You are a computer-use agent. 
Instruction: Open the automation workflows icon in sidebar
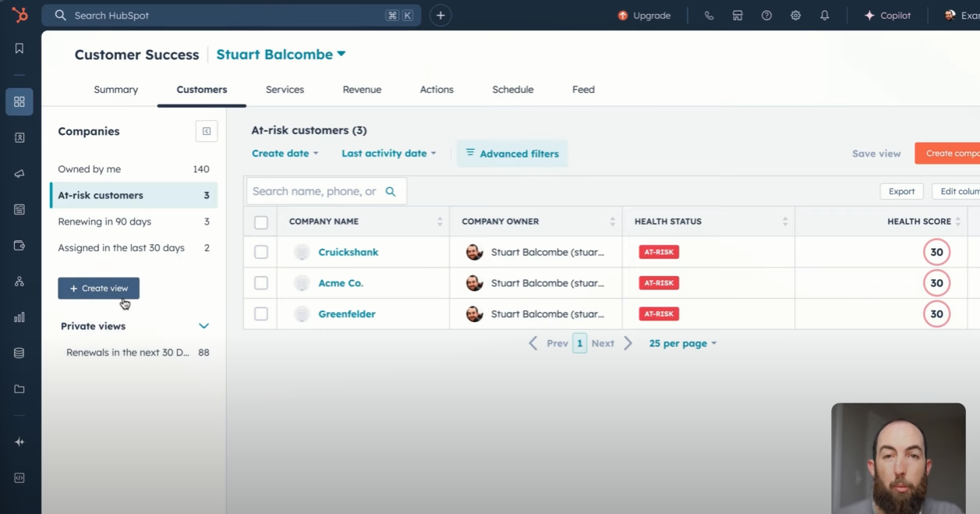tap(19, 282)
